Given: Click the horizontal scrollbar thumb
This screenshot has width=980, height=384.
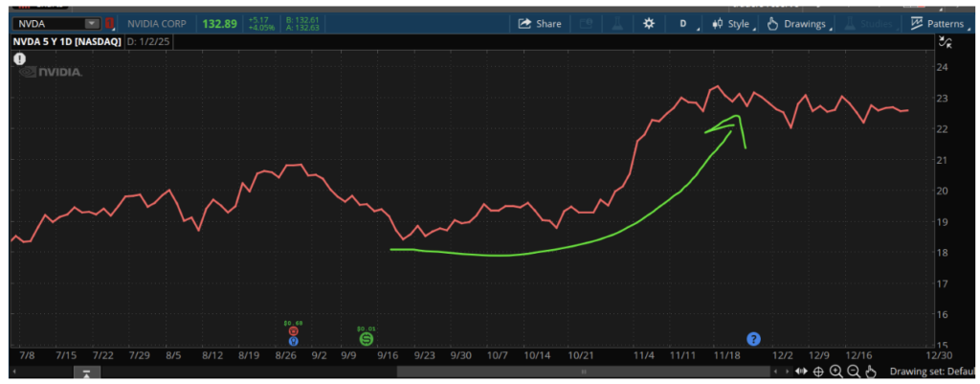Looking at the screenshot, I should (585, 372).
